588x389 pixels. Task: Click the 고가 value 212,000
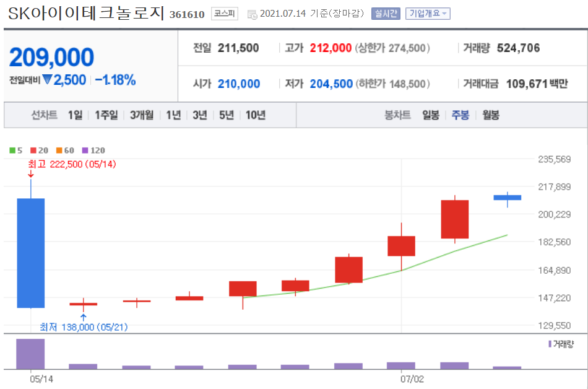(331, 48)
